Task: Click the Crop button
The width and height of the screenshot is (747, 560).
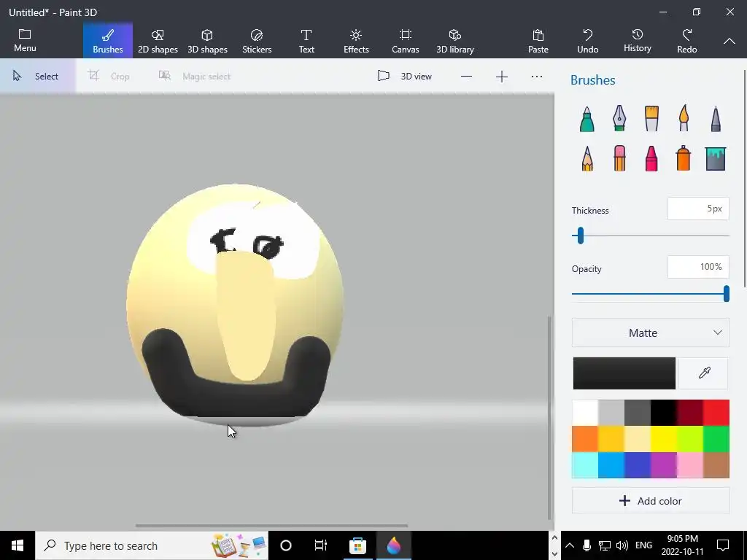Action: 109,76
